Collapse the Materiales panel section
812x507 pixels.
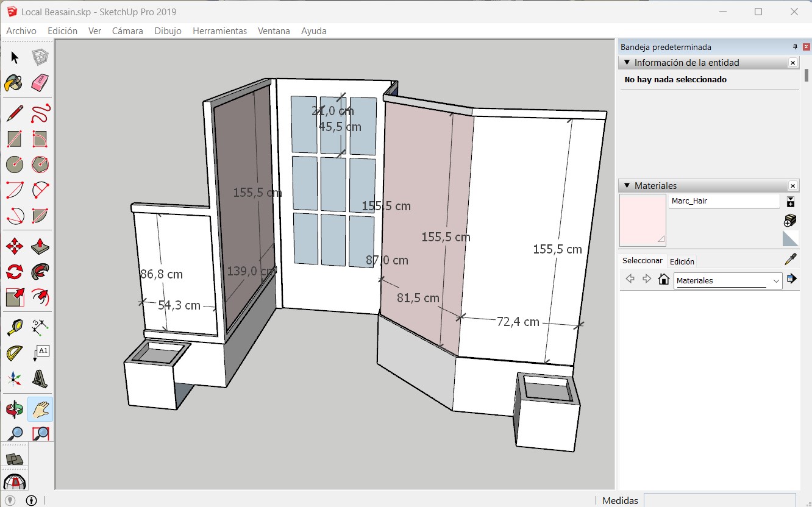pyautogui.click(x=627, y=186)
